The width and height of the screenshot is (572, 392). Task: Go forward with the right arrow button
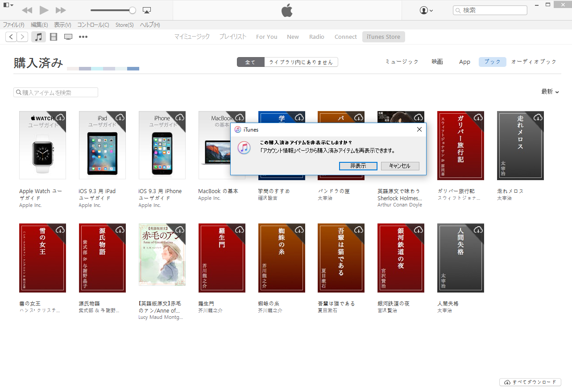pos(22,37)
